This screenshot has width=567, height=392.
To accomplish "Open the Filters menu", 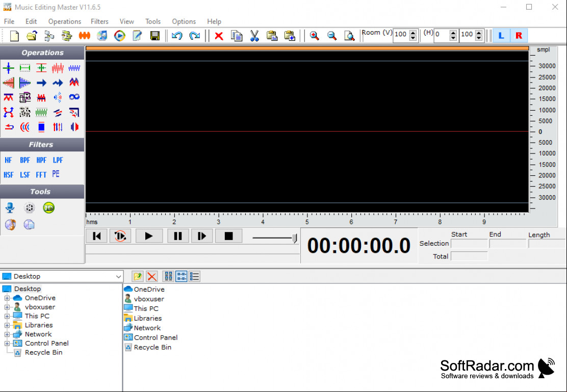I will (99, 22).
